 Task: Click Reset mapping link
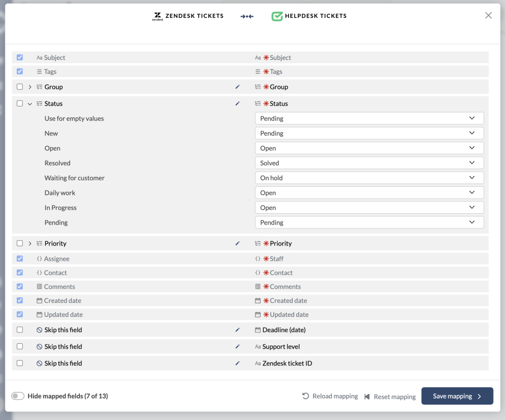tap(390, 396)
